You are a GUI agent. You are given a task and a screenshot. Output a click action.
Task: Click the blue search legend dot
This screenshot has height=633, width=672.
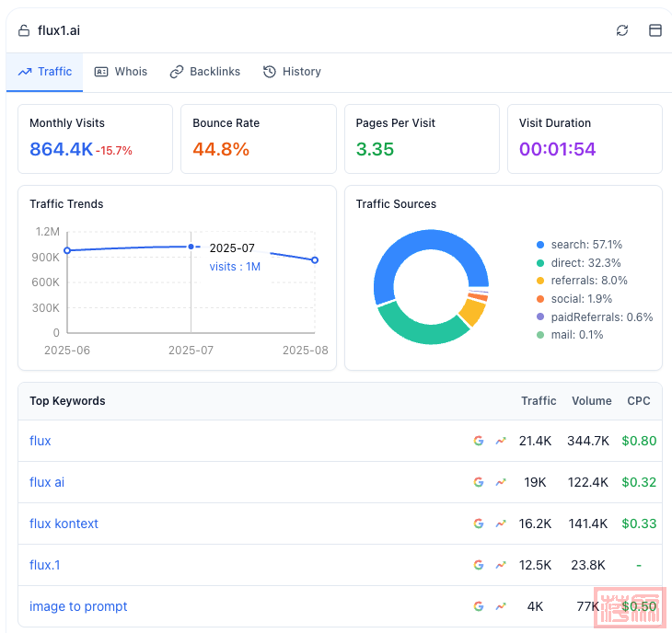click(540, 245)
